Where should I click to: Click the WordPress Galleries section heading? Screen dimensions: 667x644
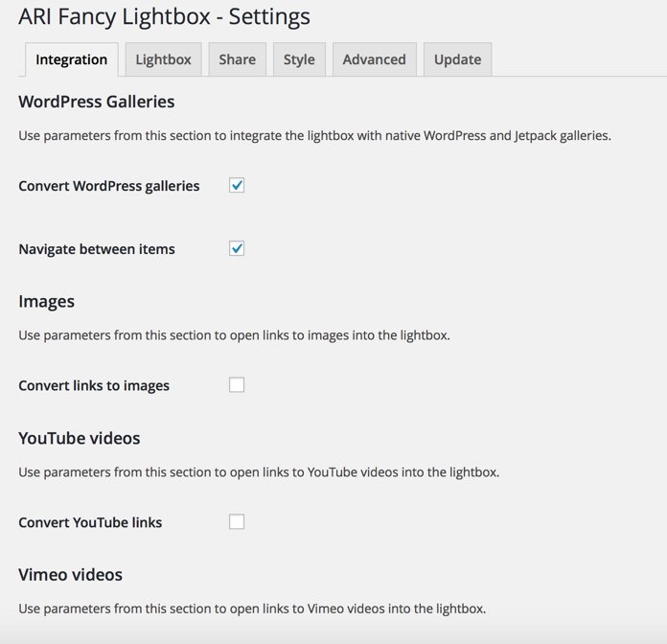point(96,102)
